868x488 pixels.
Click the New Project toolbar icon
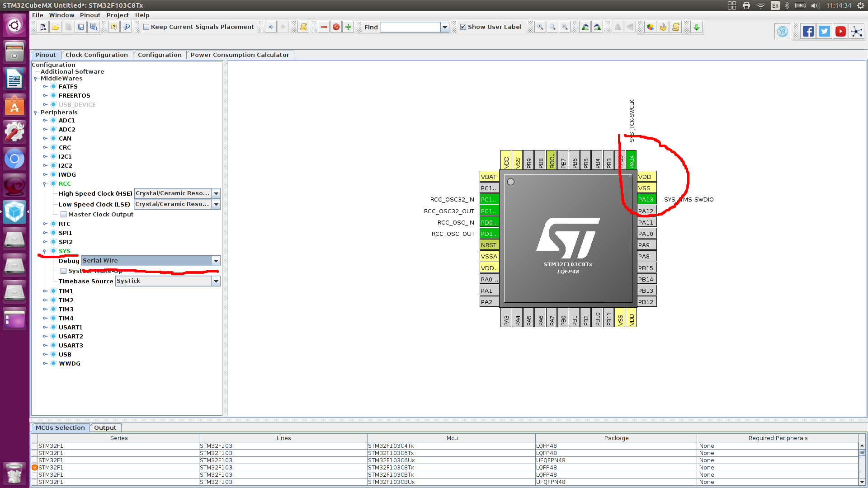click(43, 27)
